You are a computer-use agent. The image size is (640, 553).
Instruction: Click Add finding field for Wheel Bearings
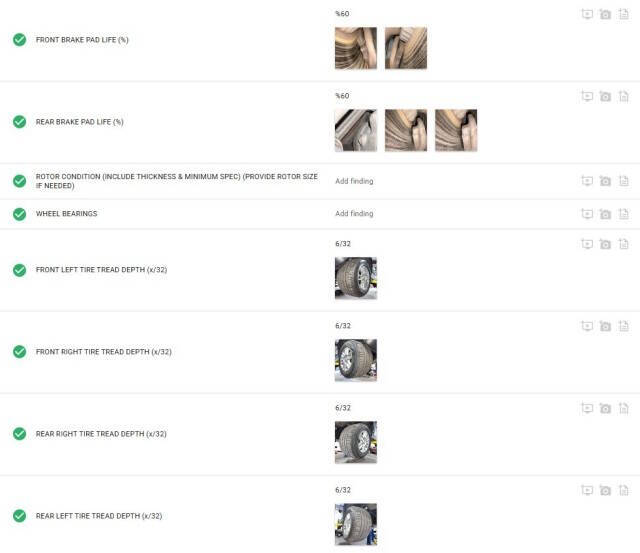tap(354, 213)
